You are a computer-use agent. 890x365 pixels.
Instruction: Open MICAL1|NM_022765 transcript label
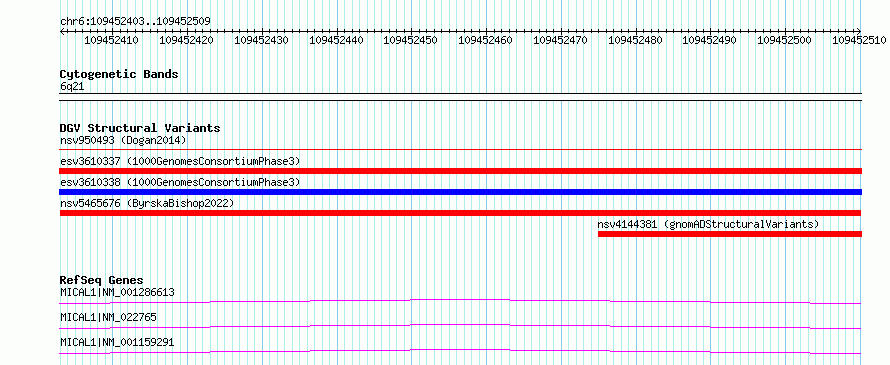coord(108,317)
